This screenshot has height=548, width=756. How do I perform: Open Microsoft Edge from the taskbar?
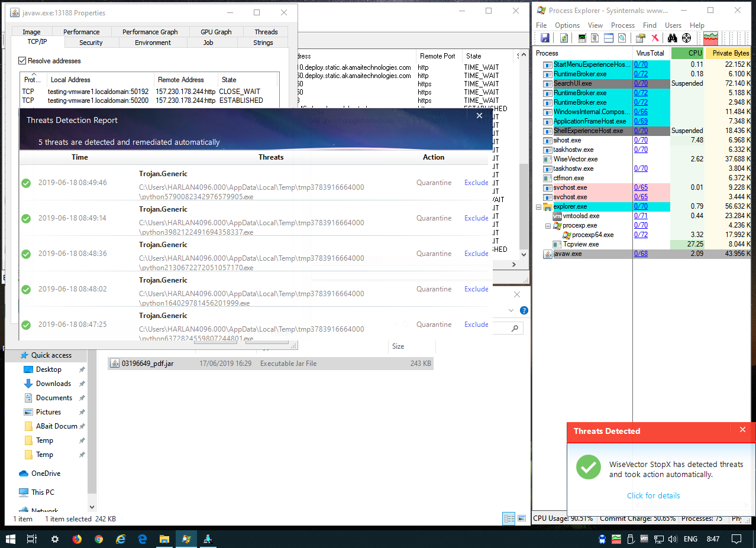coord(143,539)
